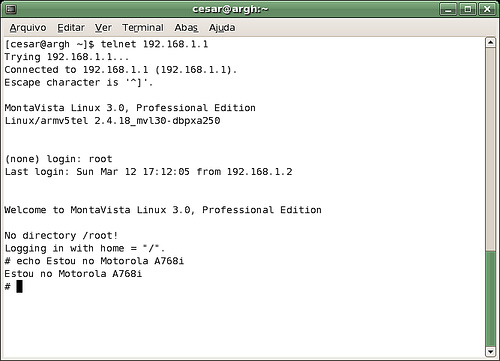Click the Last login line text

148,172
